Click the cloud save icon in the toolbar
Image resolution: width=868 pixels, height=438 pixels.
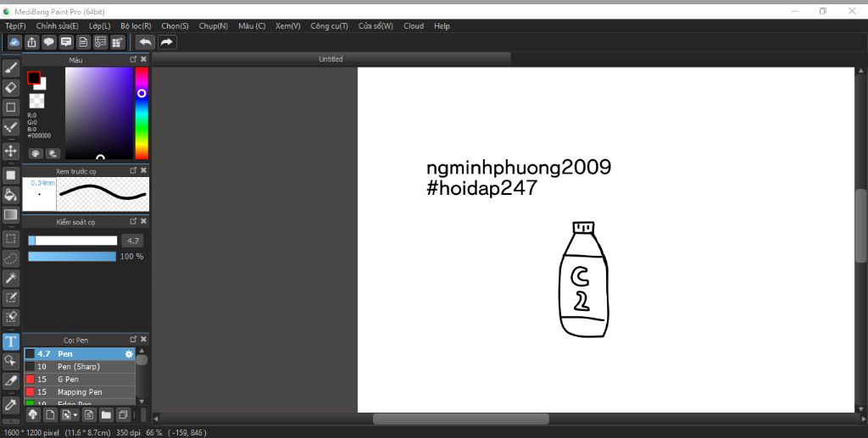coord(15,42)
